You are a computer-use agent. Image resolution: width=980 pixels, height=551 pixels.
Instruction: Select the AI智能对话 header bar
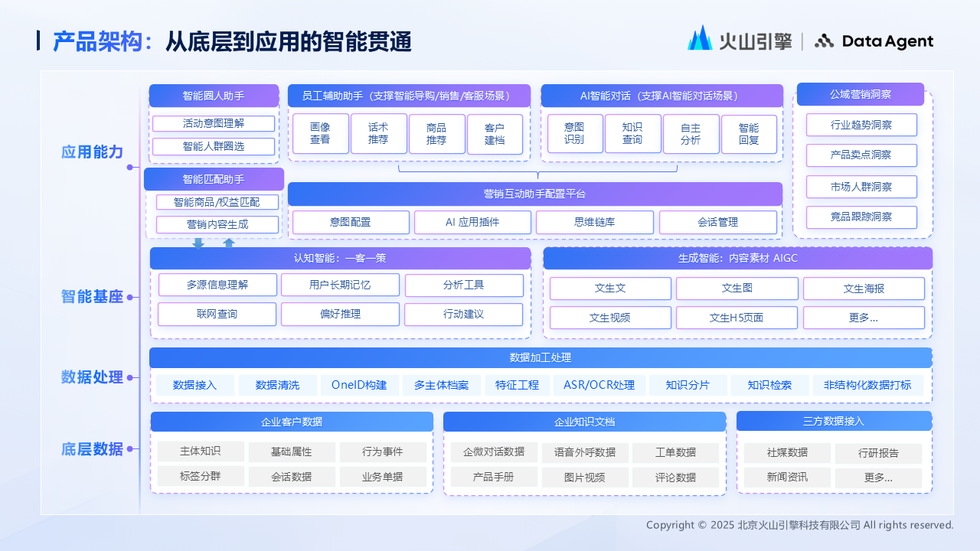point(662,96)
